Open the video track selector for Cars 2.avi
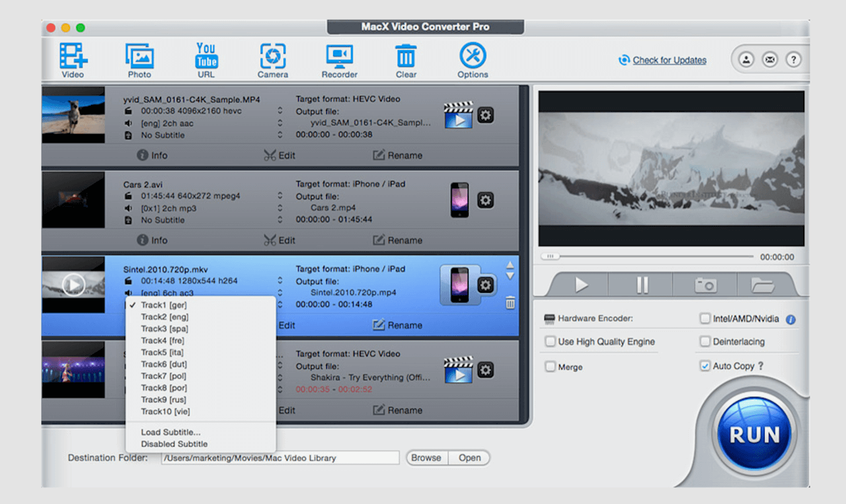The height and width of the screenshot is (504, 846). 280,196
